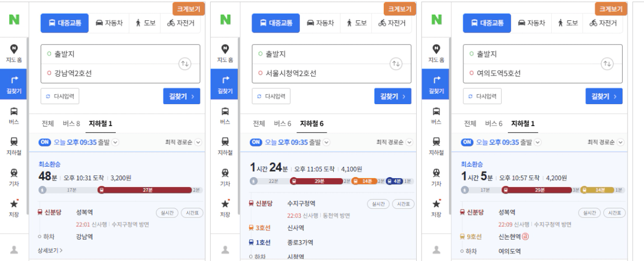Toggle ON departure switch in 서울시청역2호선 panel
Image resolution: width=644 pixels, height=261 pixels.
[x=256, y=142]
